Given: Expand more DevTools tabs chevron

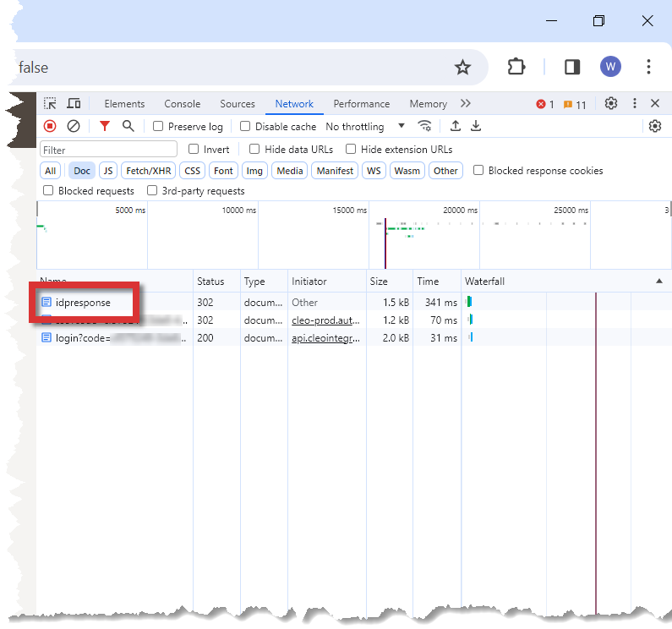Looking at the screenshot, I should pos(466,103).
